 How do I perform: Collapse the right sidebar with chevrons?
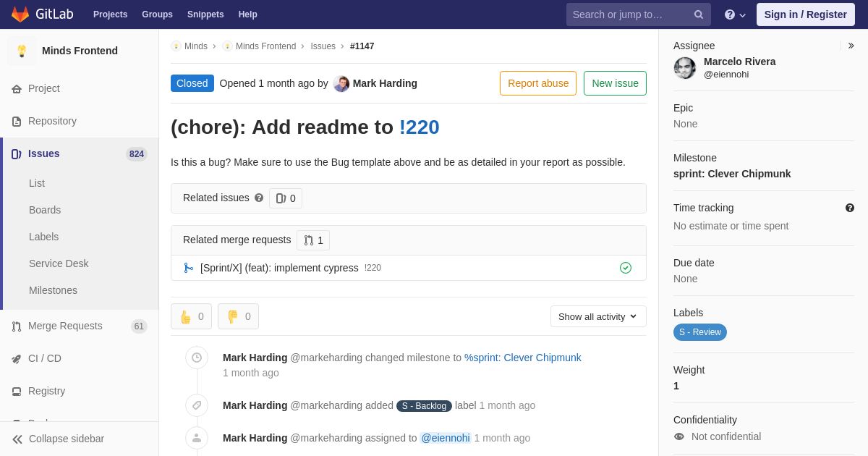click(851, 46)
